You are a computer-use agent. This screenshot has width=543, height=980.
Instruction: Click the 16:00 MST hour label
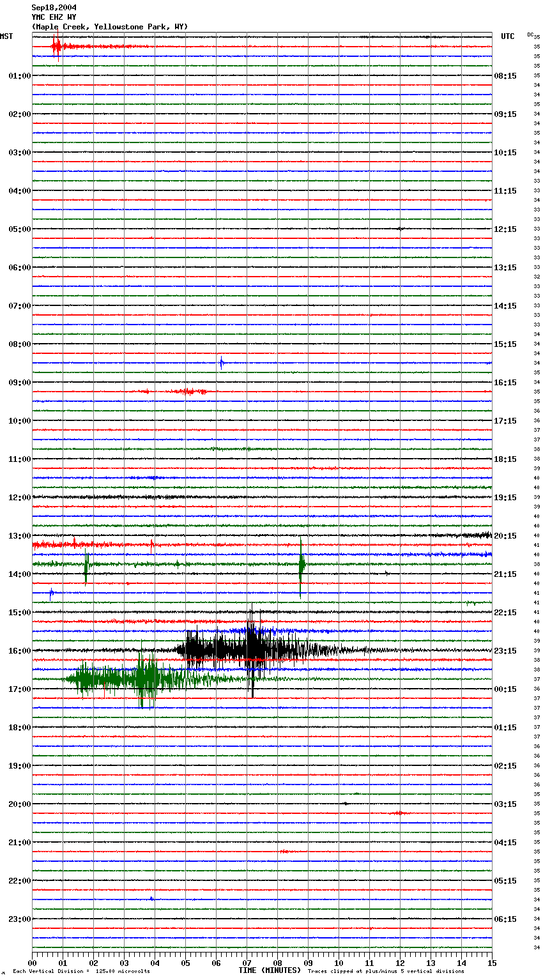click(19, 651)
